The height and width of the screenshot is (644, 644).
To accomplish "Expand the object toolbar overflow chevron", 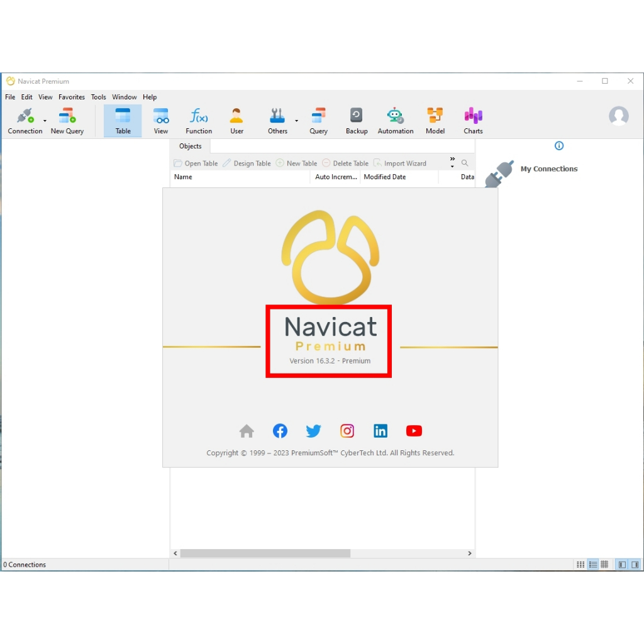I will coord(452,162).
